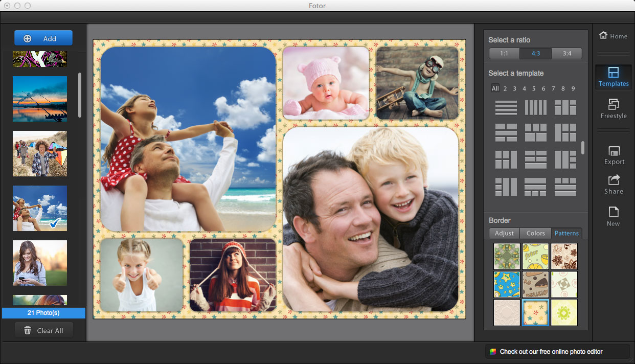The width and height of the screenshot is (635, 364).
Task: Filter templates to 2 photos
Action: point(505,88)
